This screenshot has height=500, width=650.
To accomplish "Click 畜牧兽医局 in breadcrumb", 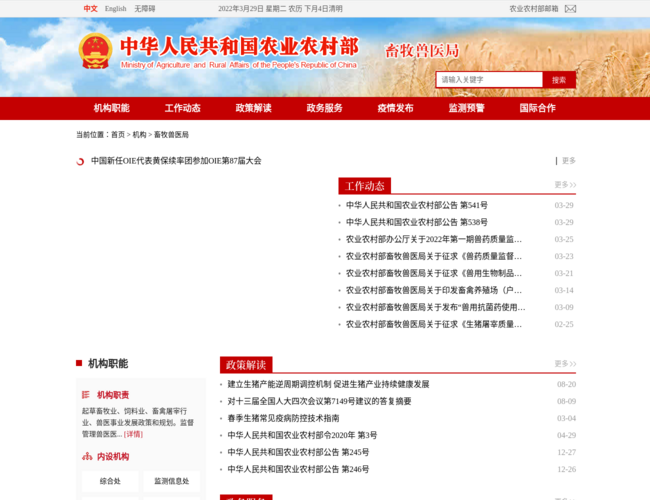I will click(171, 135).
